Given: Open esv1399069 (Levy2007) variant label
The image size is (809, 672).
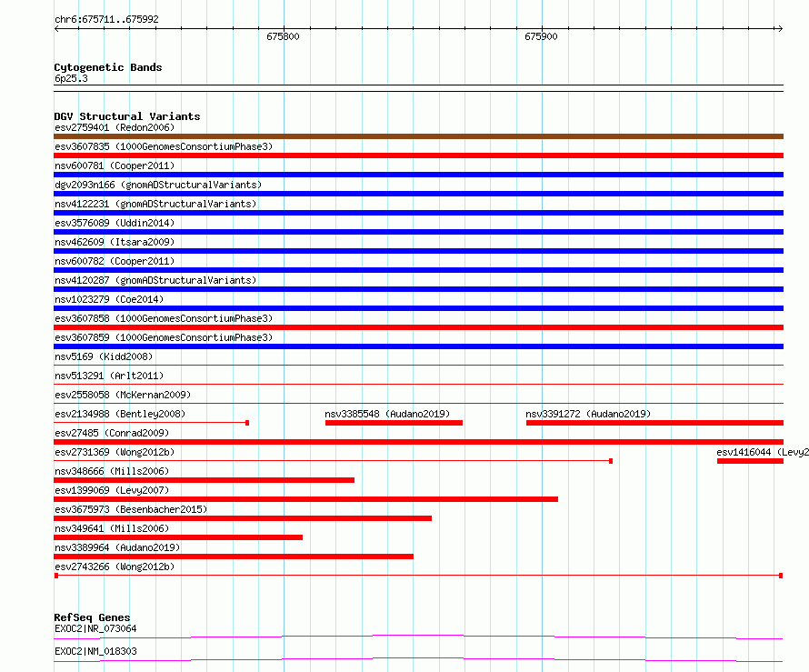Looking at the screenshot, I should tap(112, 490).
